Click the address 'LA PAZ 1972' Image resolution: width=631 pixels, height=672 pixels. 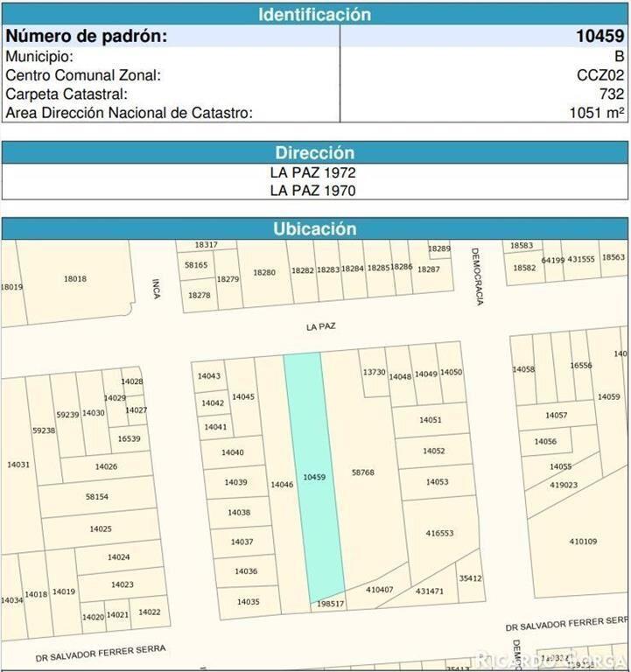pyautogui.click(x=313, y=172)
